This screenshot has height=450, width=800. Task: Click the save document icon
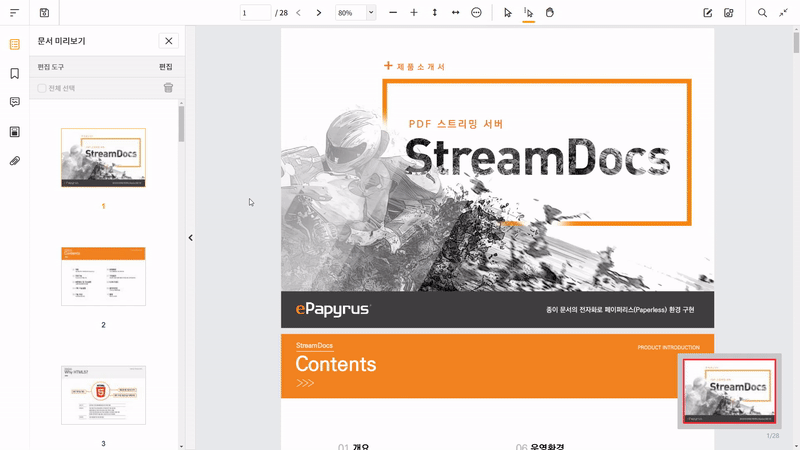coord(44,13)
